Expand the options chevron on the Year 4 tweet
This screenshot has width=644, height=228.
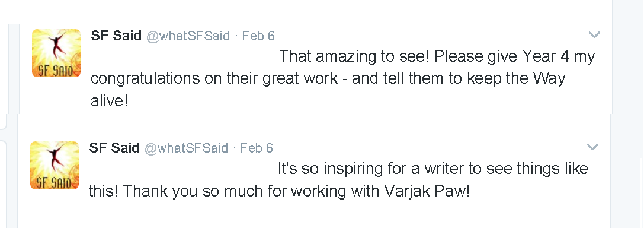(594, 35)
